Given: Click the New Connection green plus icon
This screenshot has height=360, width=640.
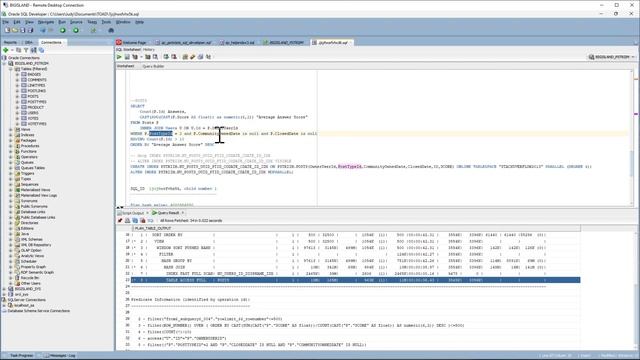Looking at the screenshot, I should (6, 50).
